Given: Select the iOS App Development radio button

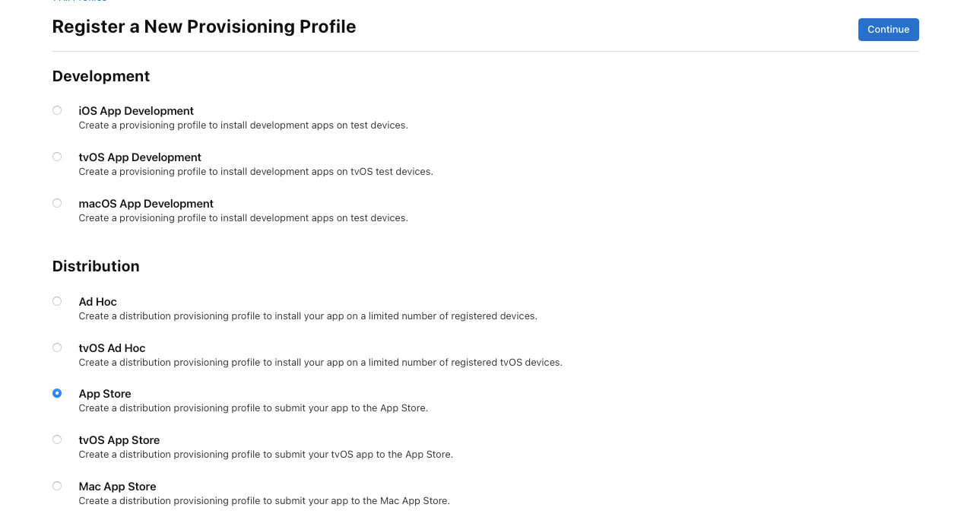Looking at the screenshot, I should tap(57, 110).
